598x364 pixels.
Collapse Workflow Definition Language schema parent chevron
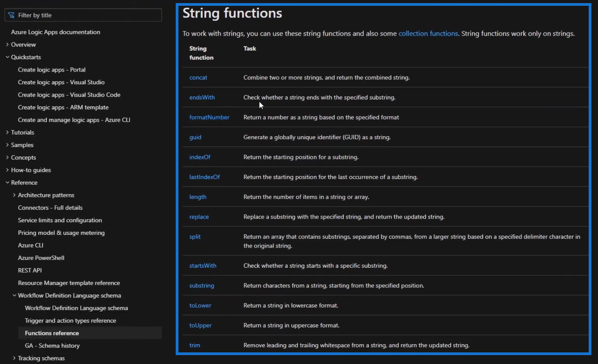(14, 296)
